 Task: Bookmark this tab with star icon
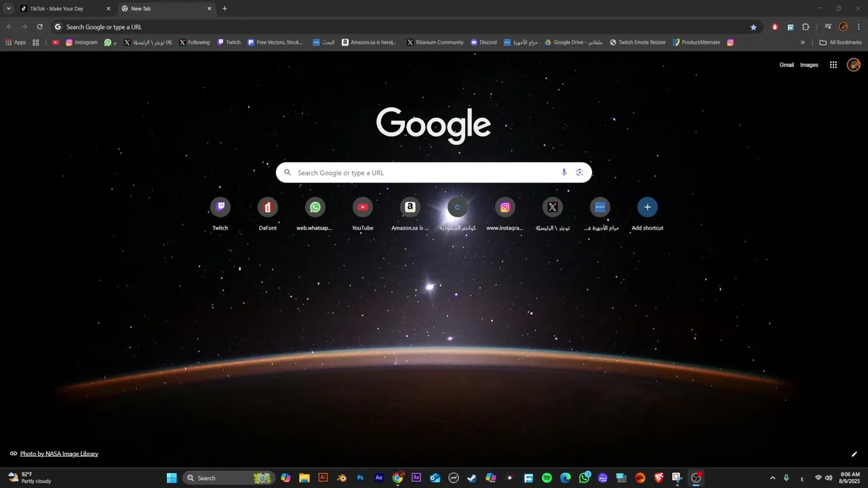click(753, 27)
